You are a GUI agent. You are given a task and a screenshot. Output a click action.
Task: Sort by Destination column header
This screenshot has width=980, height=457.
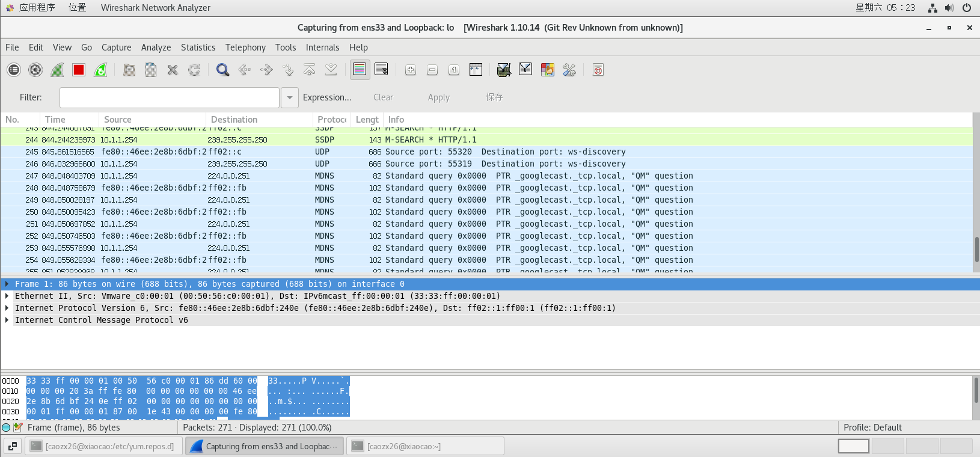pos(259,120)
